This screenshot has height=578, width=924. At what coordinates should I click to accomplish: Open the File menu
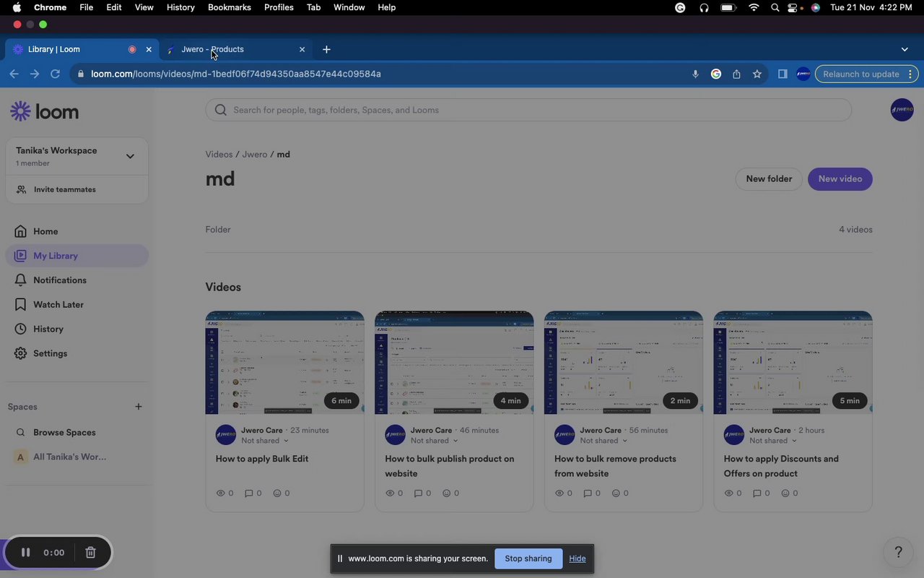86,7
